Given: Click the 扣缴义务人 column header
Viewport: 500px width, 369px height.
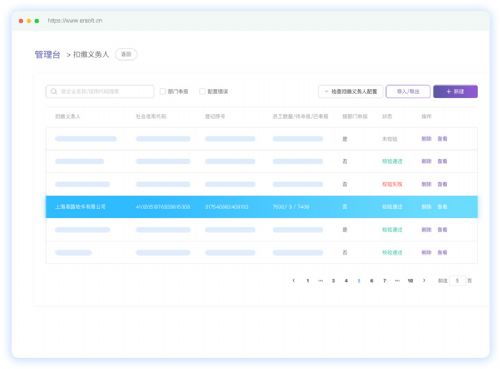Looking at the screenshot, I should pos(68,116).
